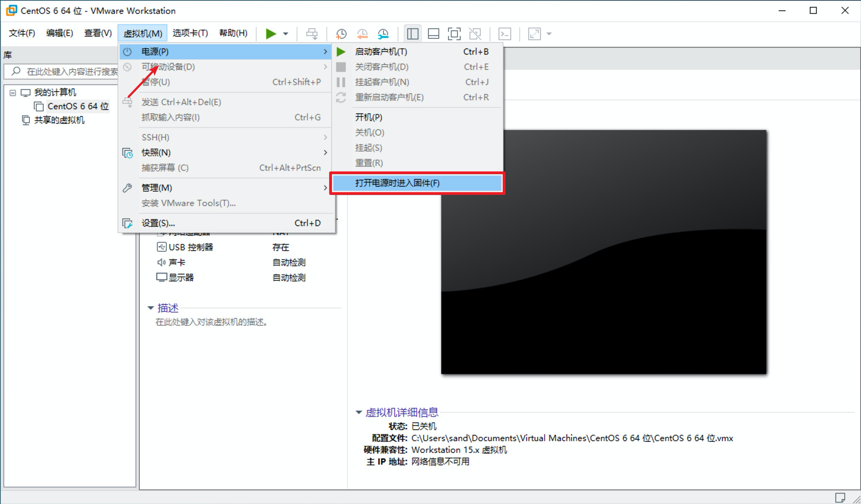Choose 启动客户机(T) from power submenu
The height and width of the screenshot is (504, 861).
[380, 52]
